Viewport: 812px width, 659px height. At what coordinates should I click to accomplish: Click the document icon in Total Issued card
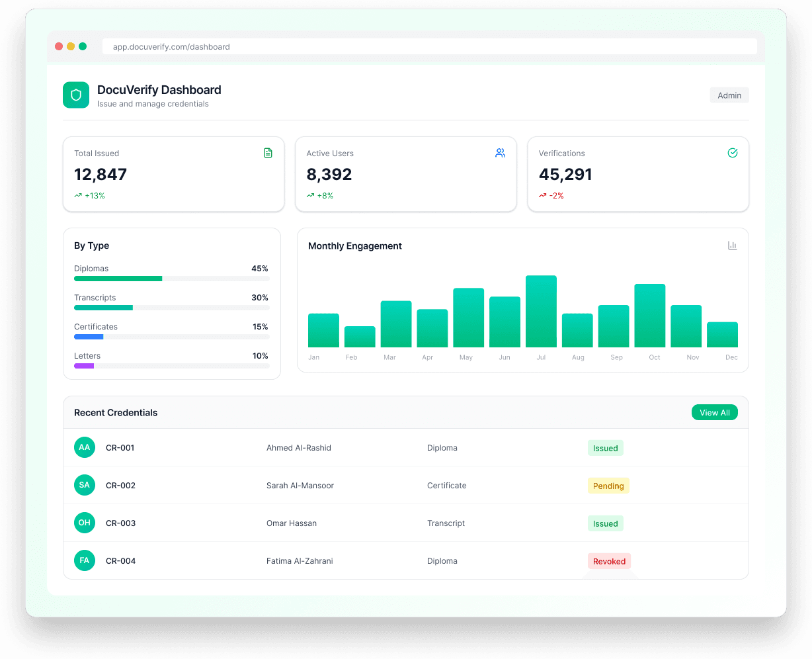[x=268, y=153]
